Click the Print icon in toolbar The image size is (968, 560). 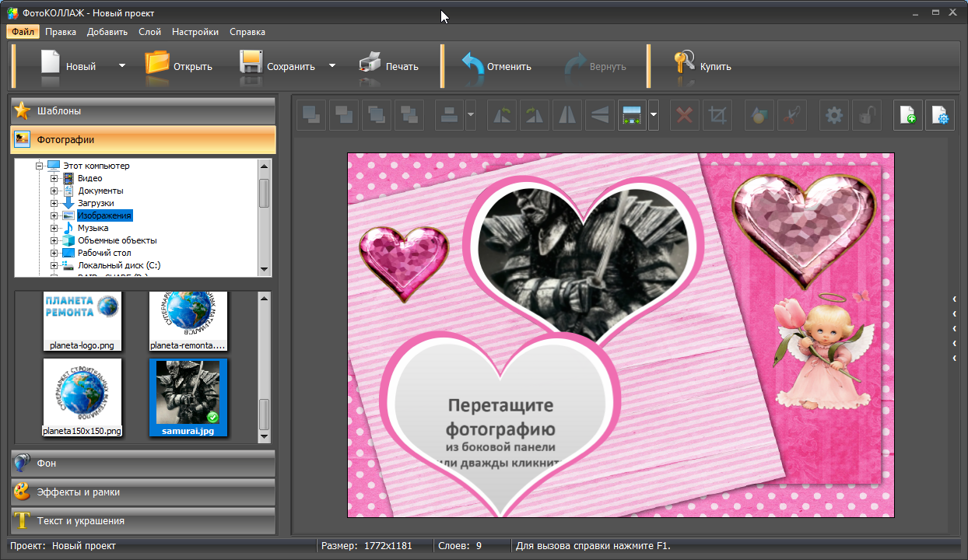[370, 63]
